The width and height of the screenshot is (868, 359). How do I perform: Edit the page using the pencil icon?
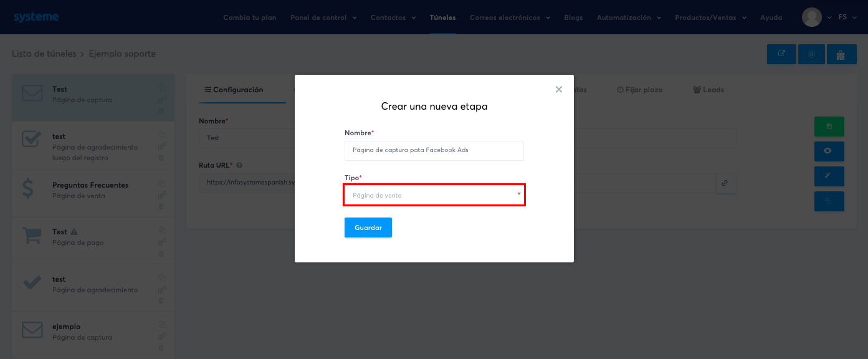[829, 176]
